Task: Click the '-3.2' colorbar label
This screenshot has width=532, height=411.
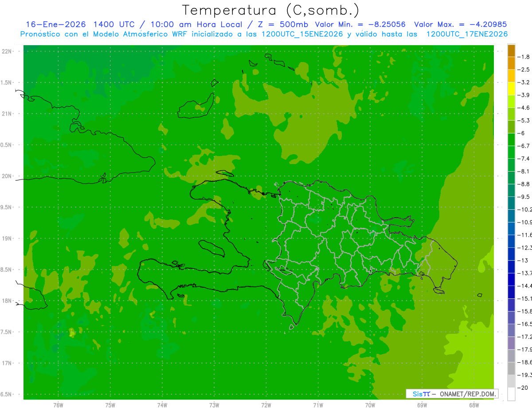Action: (x=524, y=82)
